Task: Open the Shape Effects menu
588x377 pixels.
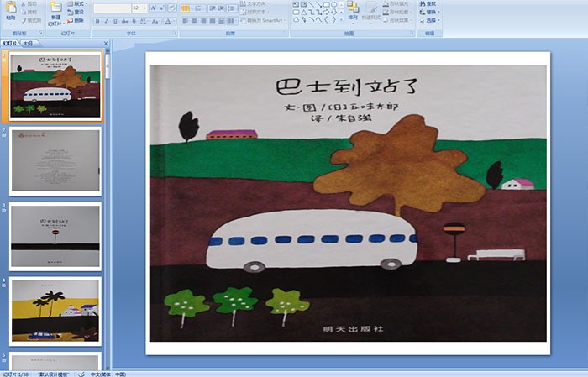Action: [x=397, y=20]
